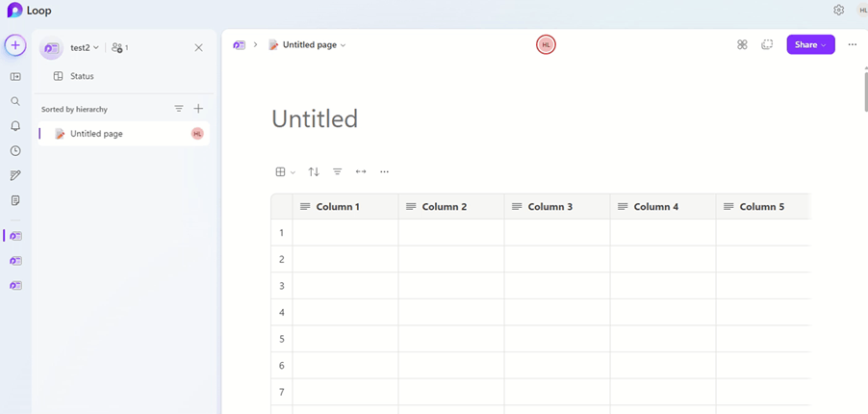Close the workspace sidebar panel
Screen dimensions: 868x414
tap(199, 48)
